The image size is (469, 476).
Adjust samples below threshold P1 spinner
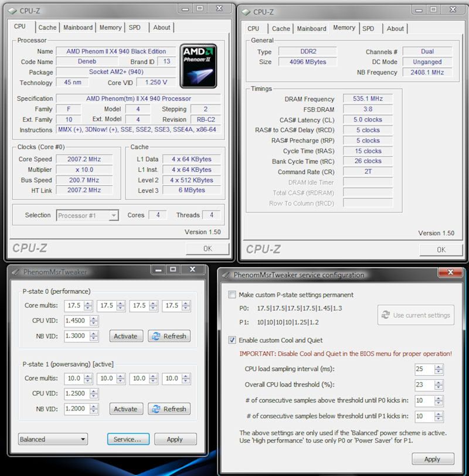439,416
